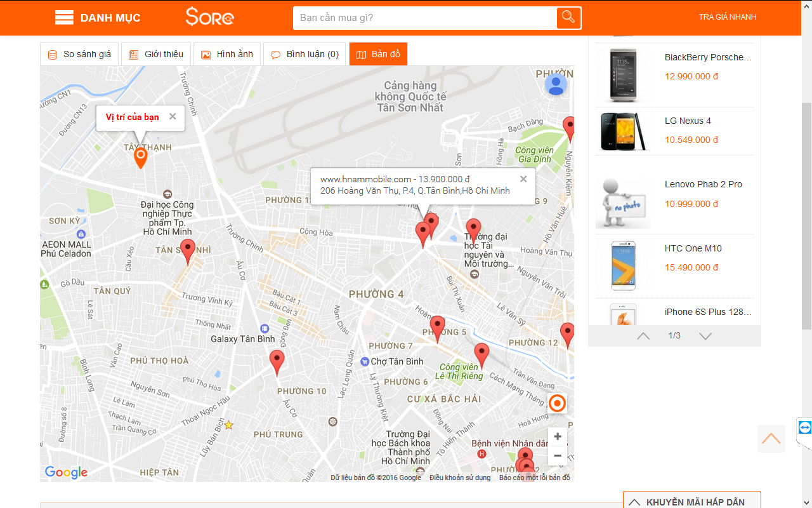Switch to Giới thiệu tab
812x508 pixels.
pyautogui.click(x=155, y=54)
